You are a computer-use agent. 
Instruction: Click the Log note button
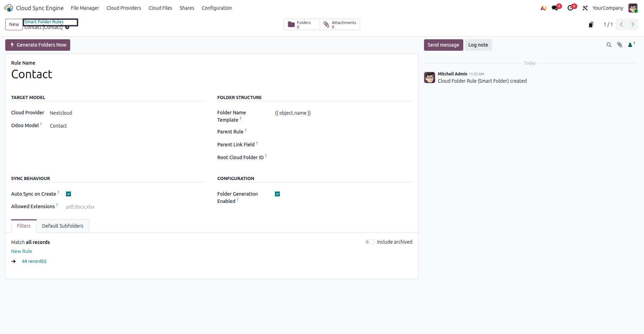pos(478,45)
